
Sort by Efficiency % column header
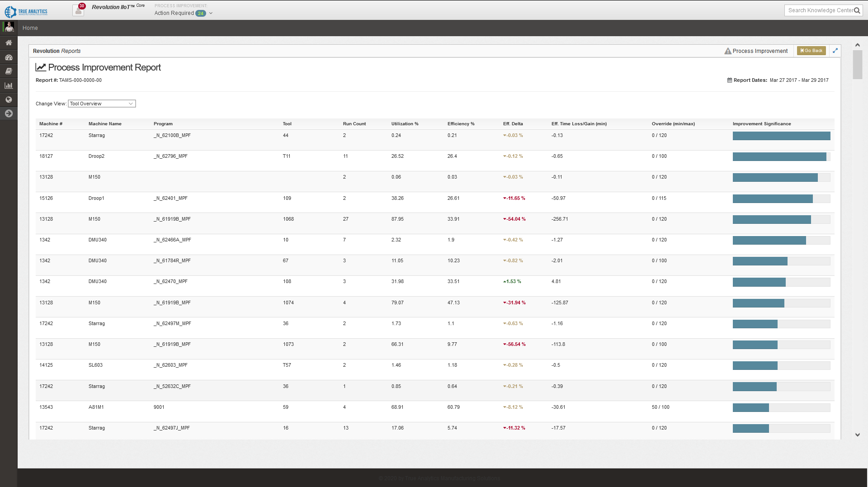click(461, 124)
